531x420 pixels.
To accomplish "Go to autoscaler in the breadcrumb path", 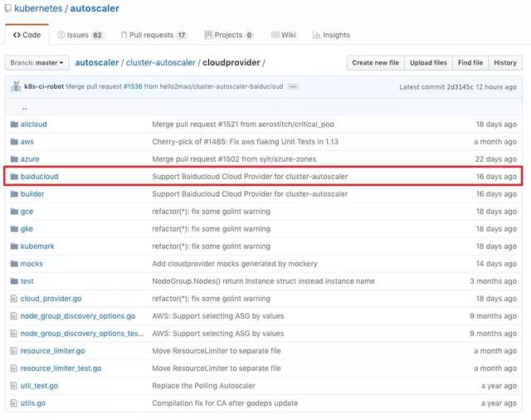I will [97, 62].
